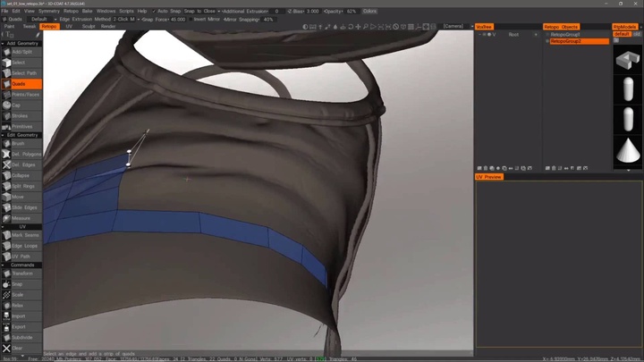Click the Colors button
This screenshot has height=362, width=644.
[369, 11]
